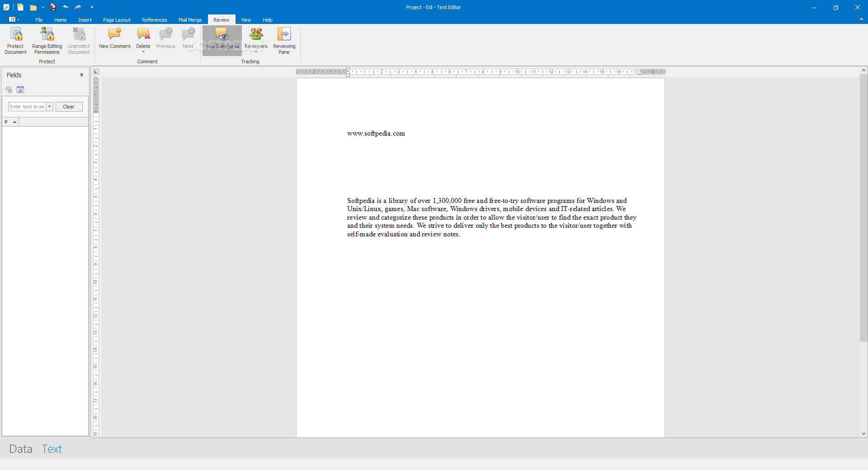Screen dimensions: 868x470
Task: Switch to the Home ribbon tab
Action: (x=60, y=20)
